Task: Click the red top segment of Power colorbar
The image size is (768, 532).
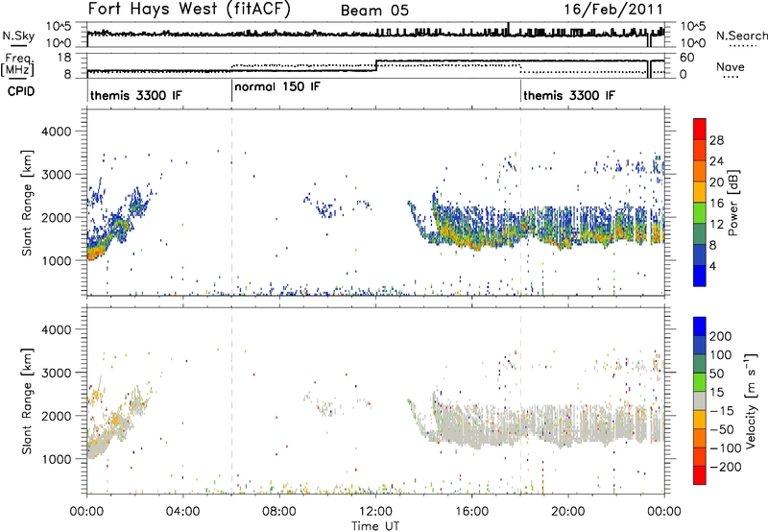Action: point(700,129)
